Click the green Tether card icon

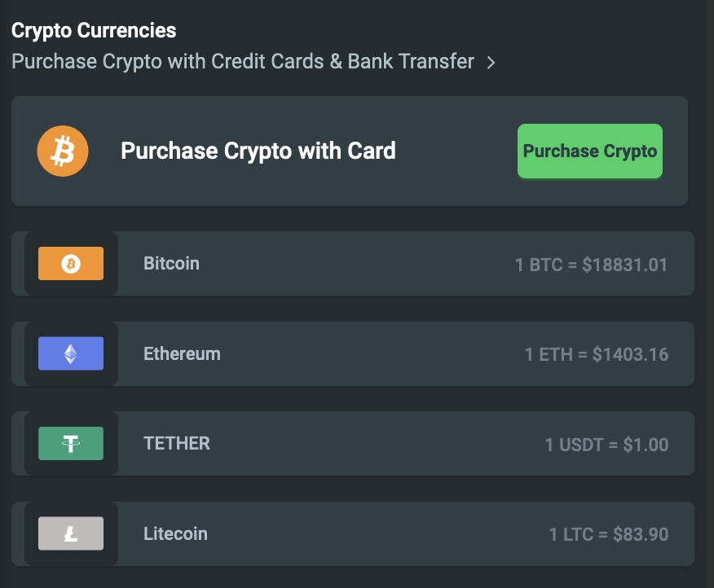(71, 444)
